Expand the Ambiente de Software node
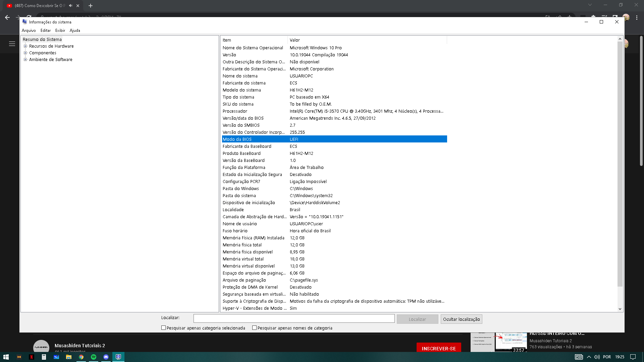The image size is (644, 362). [x=25, y=60]
